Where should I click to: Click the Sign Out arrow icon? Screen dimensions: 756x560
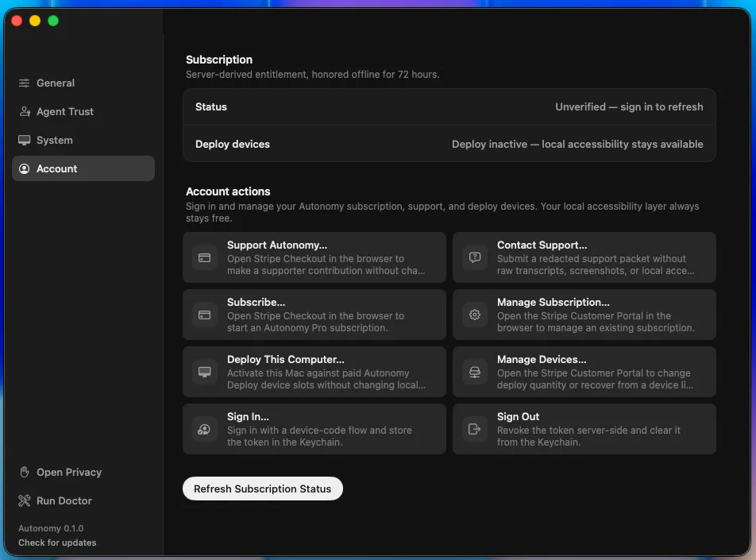click(474, 429)
